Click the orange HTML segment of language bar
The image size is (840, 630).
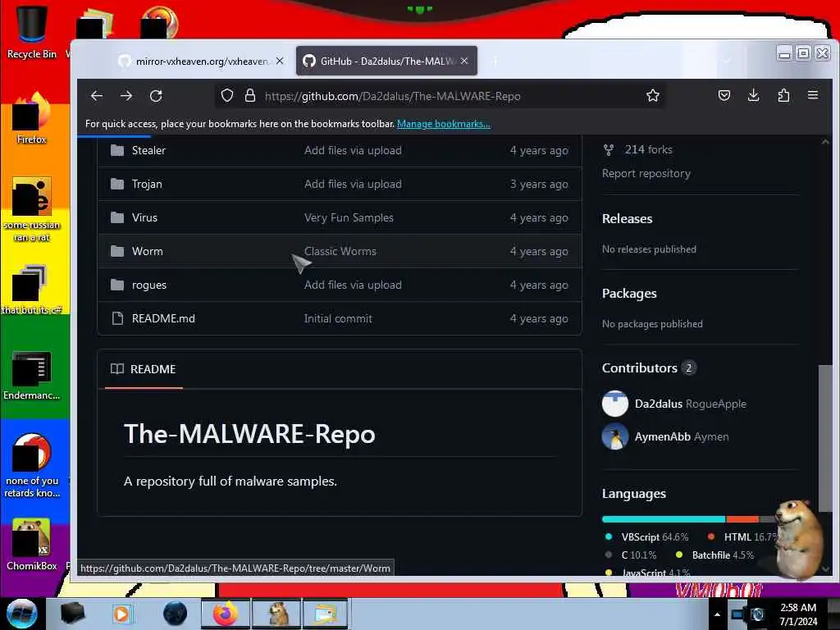point(742,519)
